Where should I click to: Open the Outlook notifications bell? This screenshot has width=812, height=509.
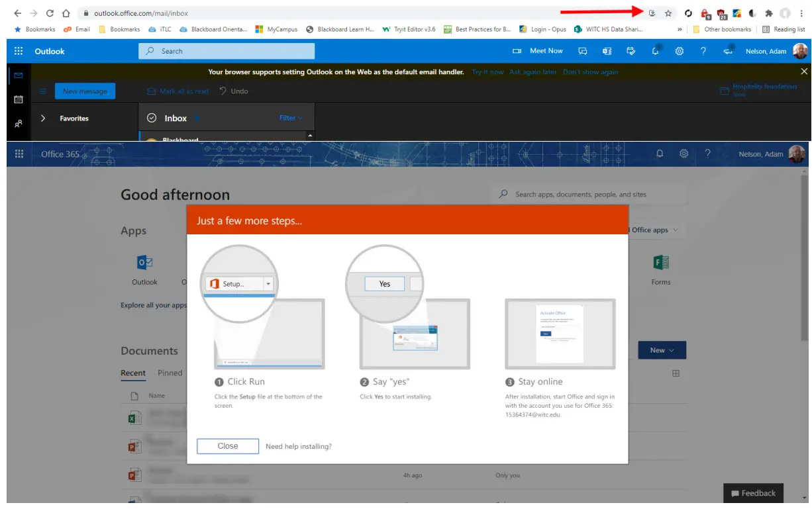coord(655,51)
